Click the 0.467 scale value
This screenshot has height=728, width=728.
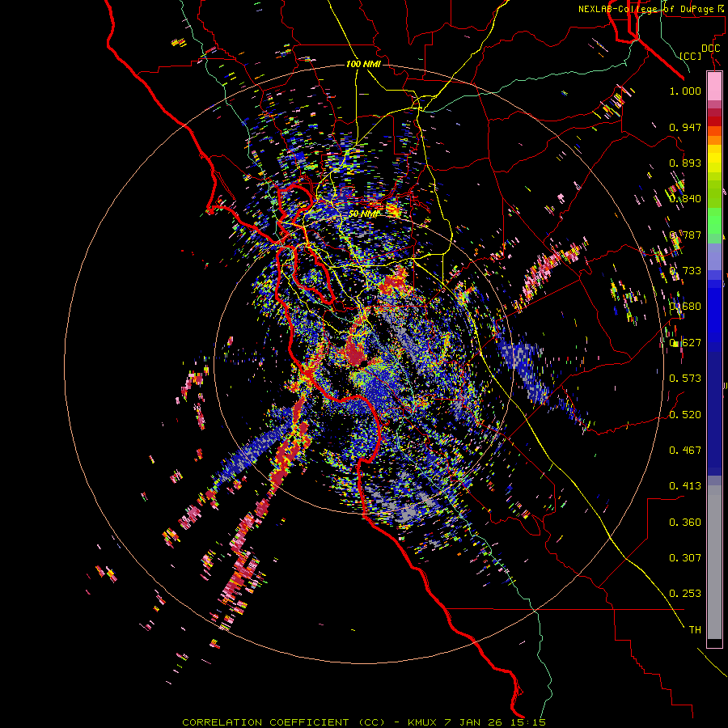click(685, 451)
